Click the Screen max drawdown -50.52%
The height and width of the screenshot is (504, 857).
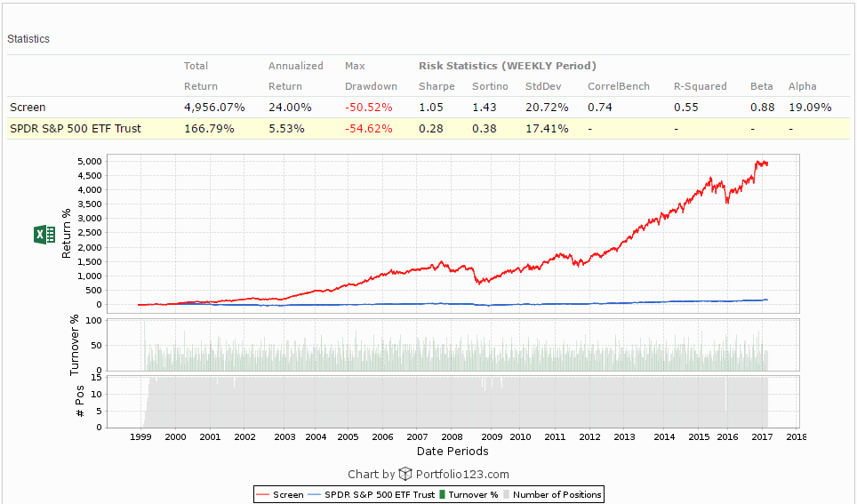click(x=368, y=108)
